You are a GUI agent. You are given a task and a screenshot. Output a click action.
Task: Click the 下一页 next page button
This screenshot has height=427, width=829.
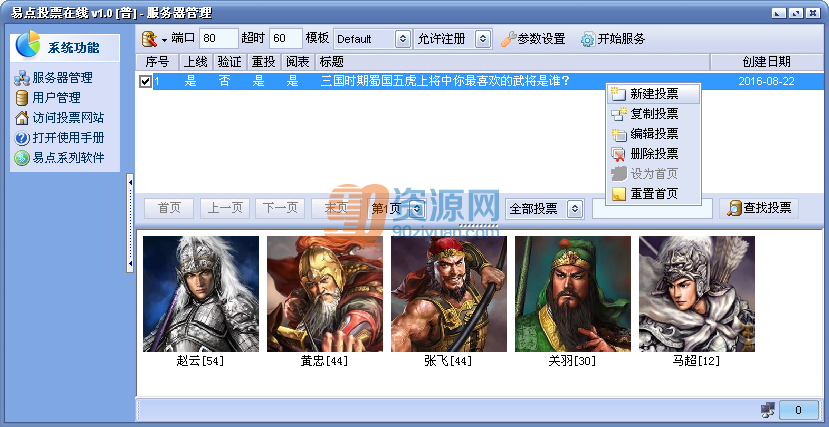[x=280, y=208]
